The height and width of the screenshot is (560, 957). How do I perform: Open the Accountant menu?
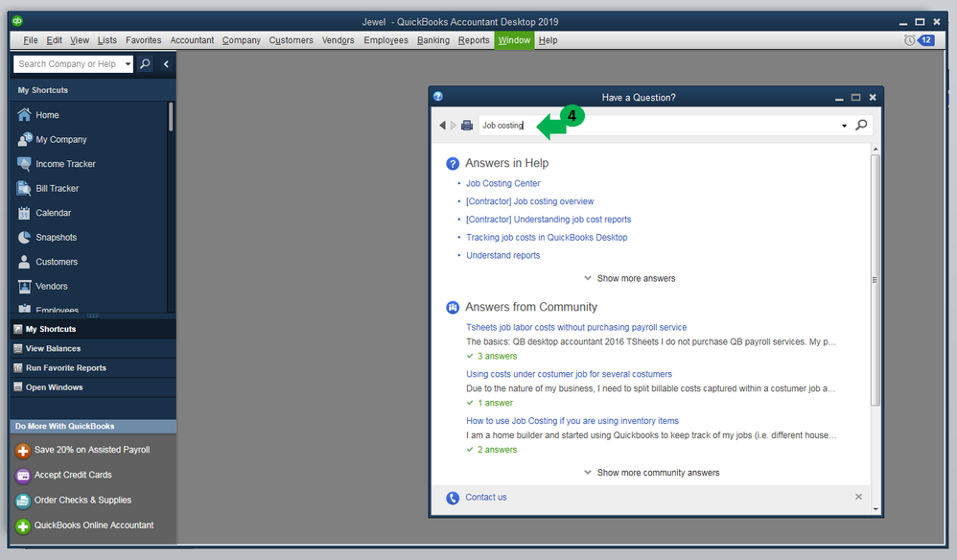(192, 40)
